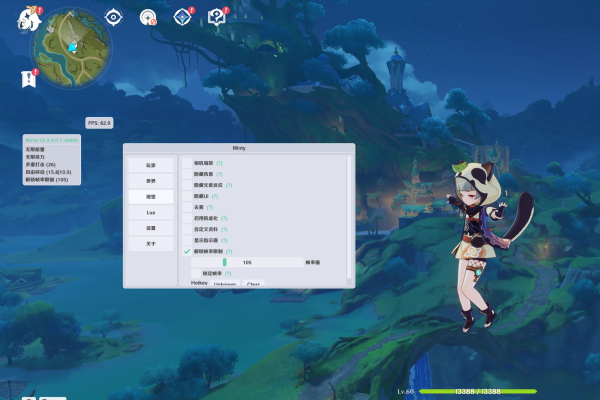The image size is (600, 400).
Task: Enable the 自定义资料 checkbox
Action: coord(187,229)
